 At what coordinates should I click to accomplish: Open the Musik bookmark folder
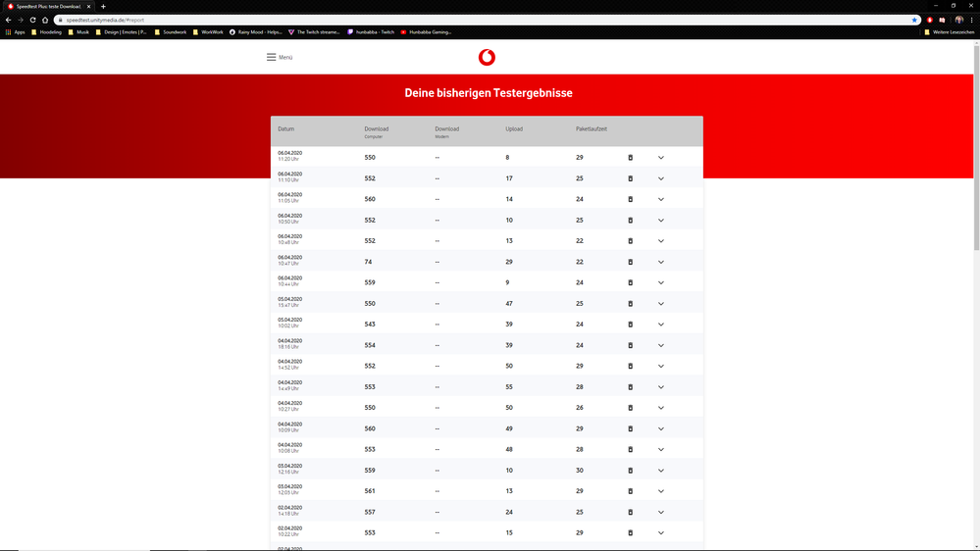coord(78,31)
